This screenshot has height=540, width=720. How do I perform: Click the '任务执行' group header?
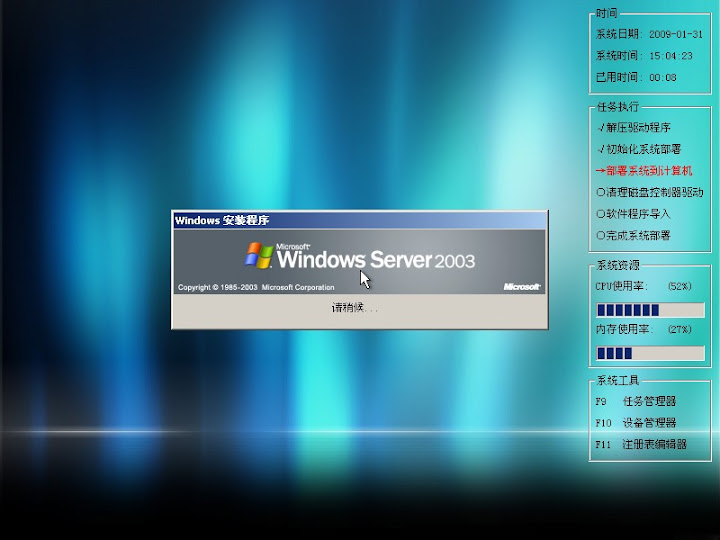(618, 107)
